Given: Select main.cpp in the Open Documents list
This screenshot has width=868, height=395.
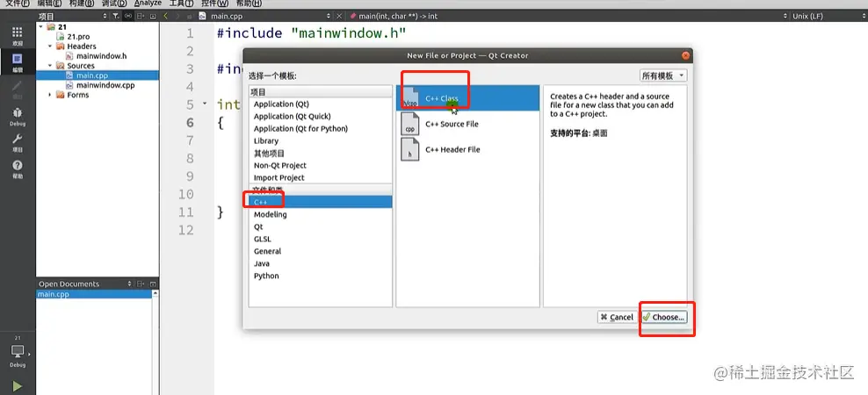Looking at the screenshot, I should pyautogui.click(x=94, y=294).
